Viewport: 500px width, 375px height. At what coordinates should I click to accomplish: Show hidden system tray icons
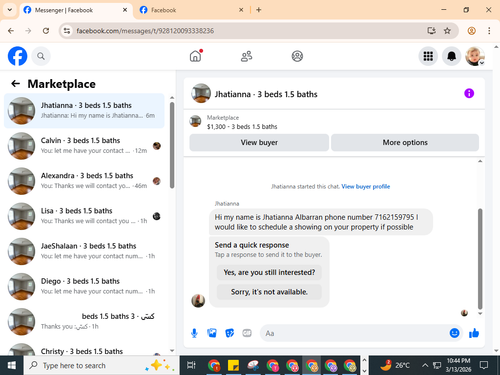(425, 366)
